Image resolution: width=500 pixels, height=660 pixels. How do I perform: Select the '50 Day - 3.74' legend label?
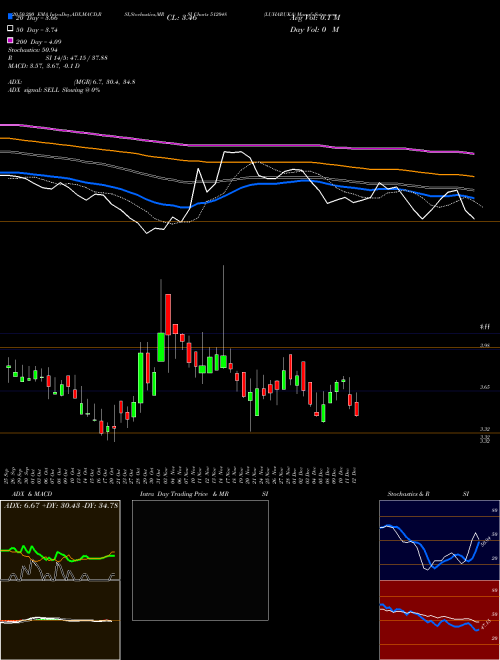[36, 30]
